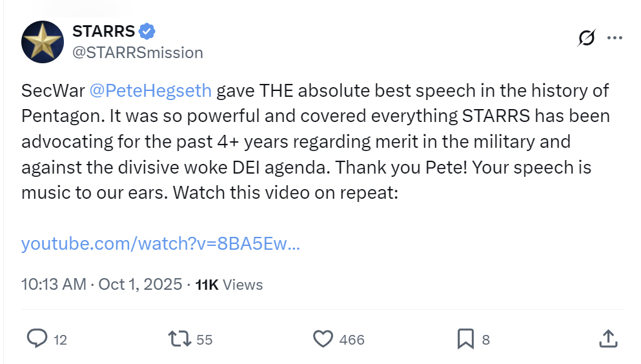View the 11K Views analytics
The width and height of the screenshot is (641, 364).
[229, 284]
